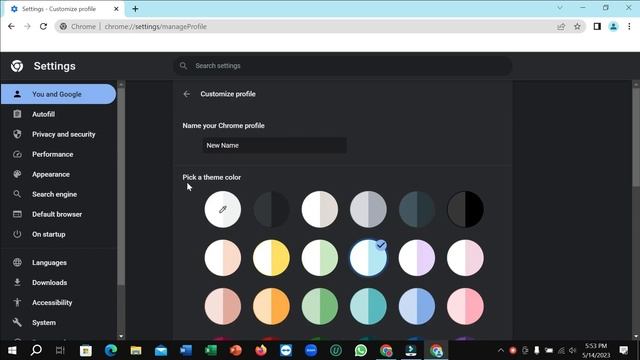Select the dark slate teal theme swatch

[x=417, y=209]
